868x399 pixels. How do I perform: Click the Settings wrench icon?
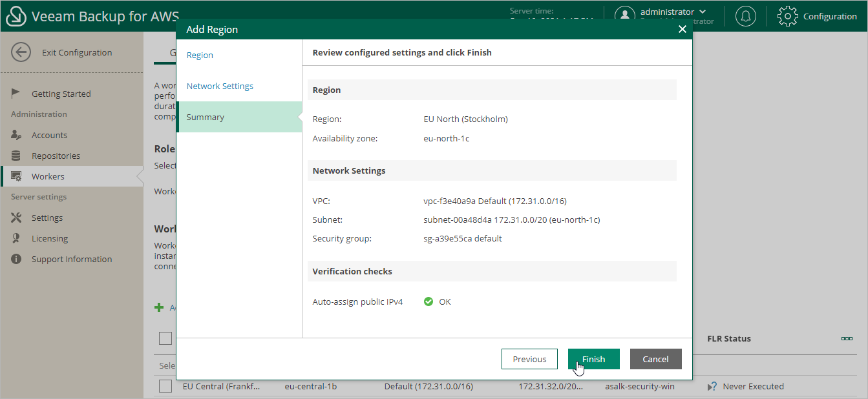[x=17, y=218]
